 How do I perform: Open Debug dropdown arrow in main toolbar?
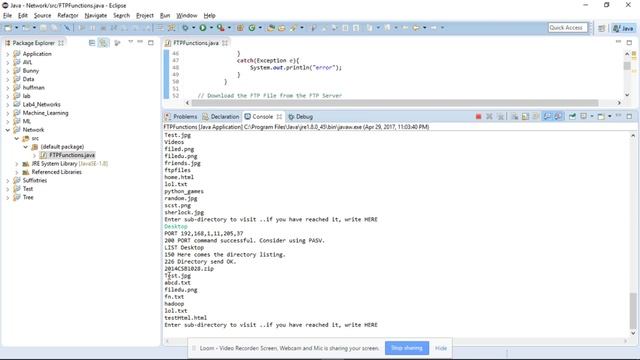[x=193, y=28]
